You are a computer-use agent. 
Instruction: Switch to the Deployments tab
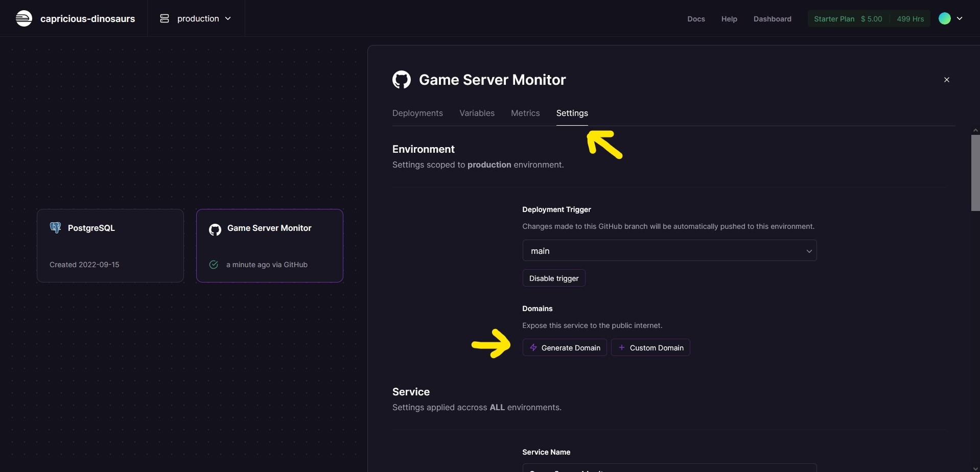[x=417, y=113]
